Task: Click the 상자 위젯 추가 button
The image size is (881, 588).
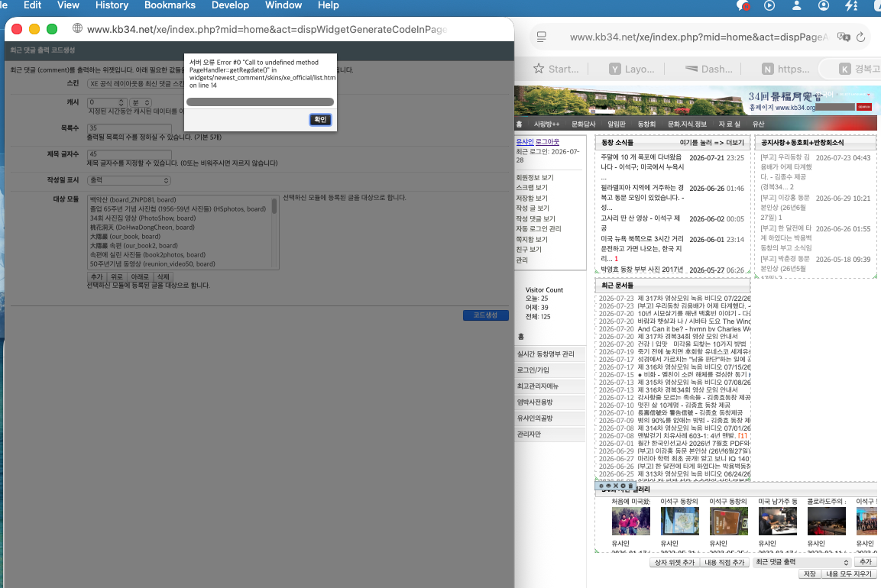Action: 674,562
